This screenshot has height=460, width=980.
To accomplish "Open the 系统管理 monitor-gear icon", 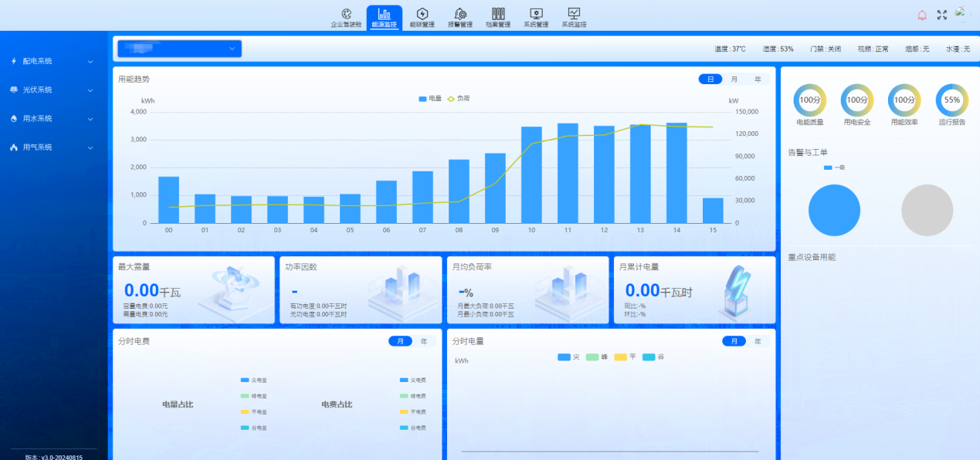I will (x=536, y=13).
